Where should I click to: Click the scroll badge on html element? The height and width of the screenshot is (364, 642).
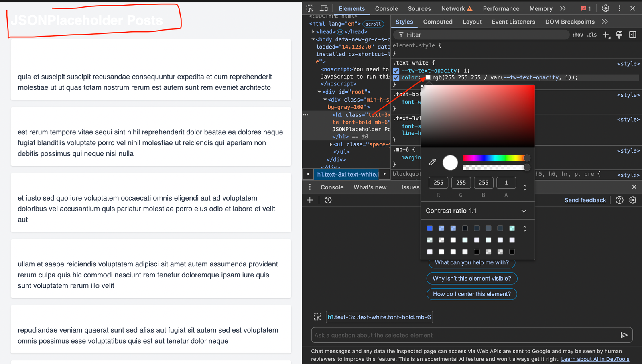[373, 24]
